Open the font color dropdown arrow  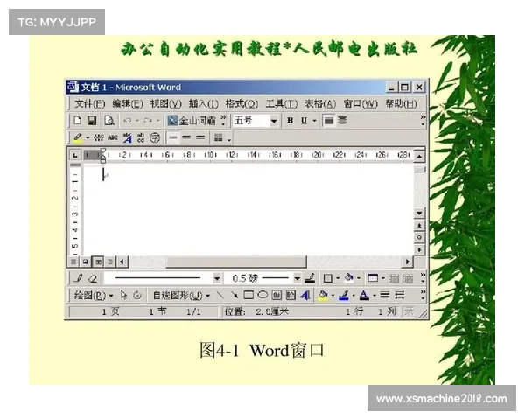374,295
